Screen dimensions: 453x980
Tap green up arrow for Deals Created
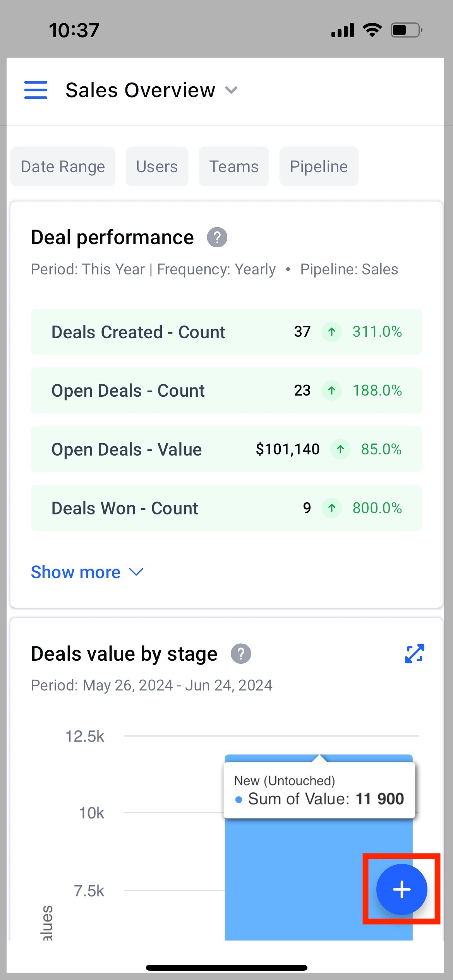(x=332, y=332)
